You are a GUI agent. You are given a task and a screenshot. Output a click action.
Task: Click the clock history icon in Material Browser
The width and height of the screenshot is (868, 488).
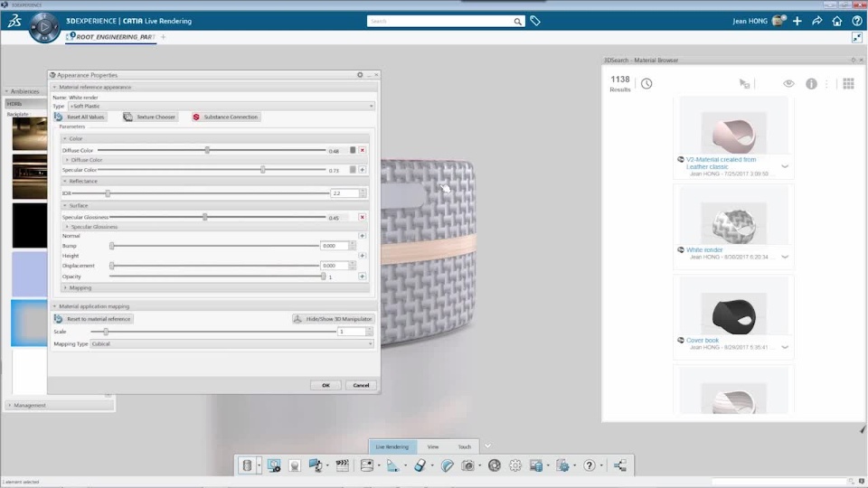(x=646, y=83)
